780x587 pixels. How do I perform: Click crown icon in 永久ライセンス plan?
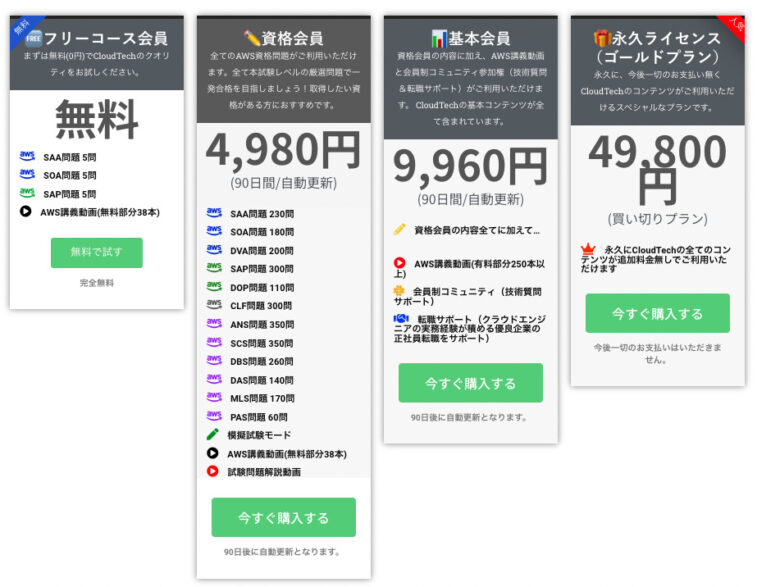(x=588, y=248)
